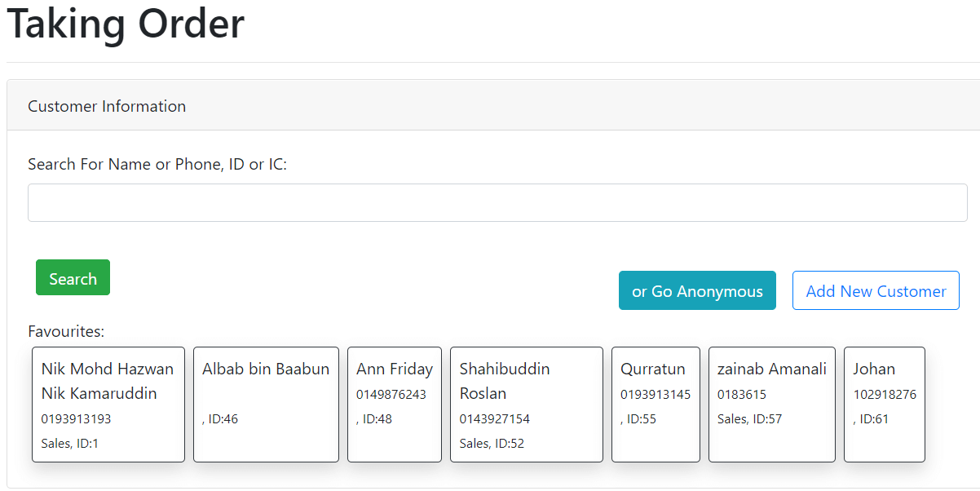980x491 pixels.
Task: Click the ID:46 text on Albab's card
Action: point(220,419)
